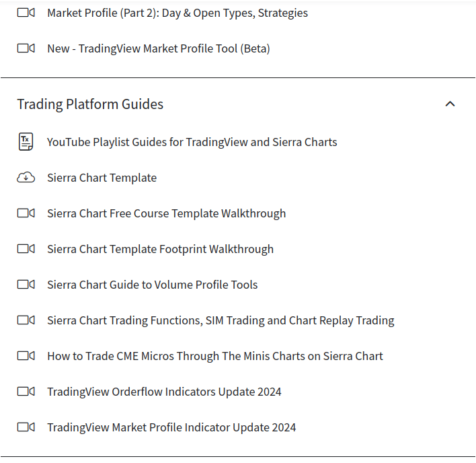Open YouTube Playlist Guides for TradingView and Sierra Charts
The height and width of the screenshot is (463, 476).
tap(192, 142)
